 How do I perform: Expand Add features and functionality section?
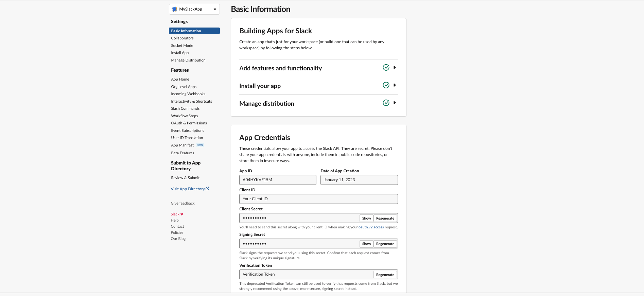click(395, 68)
